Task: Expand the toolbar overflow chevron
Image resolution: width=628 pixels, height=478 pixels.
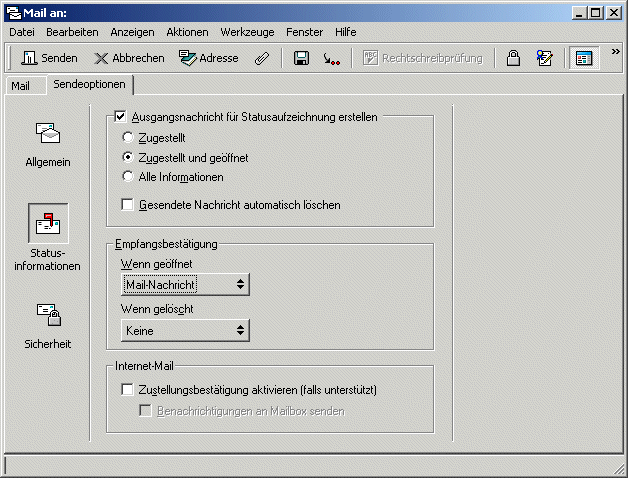Action: coord(616,51)
